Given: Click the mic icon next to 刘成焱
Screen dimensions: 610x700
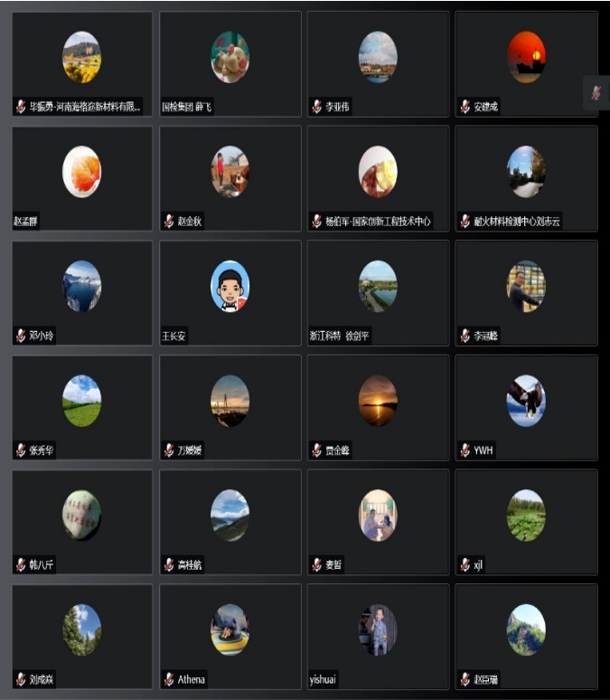Looking at the screenshot, I should click(x=21, y=679).
